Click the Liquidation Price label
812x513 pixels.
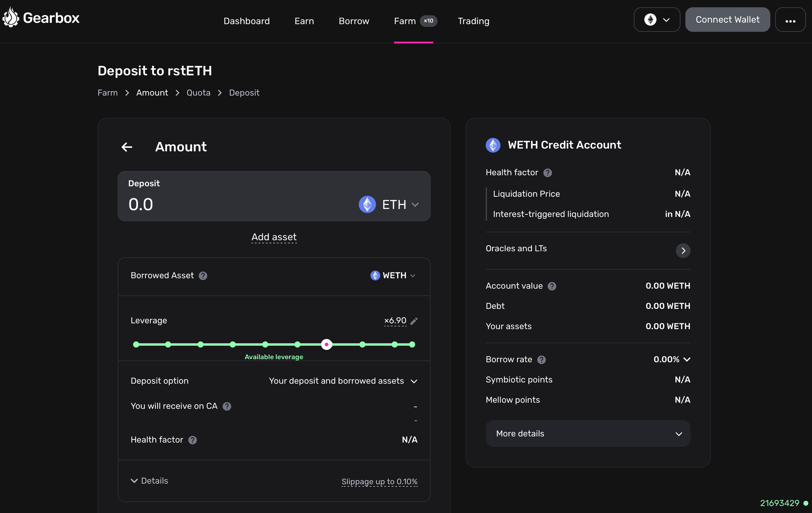point(526,194)
